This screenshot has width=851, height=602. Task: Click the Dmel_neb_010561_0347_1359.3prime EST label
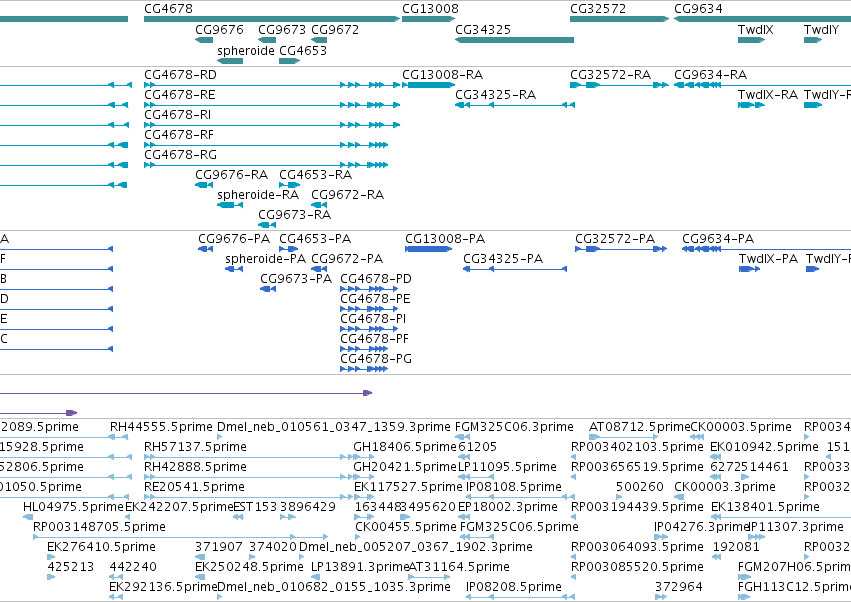(x=334, y=427)
